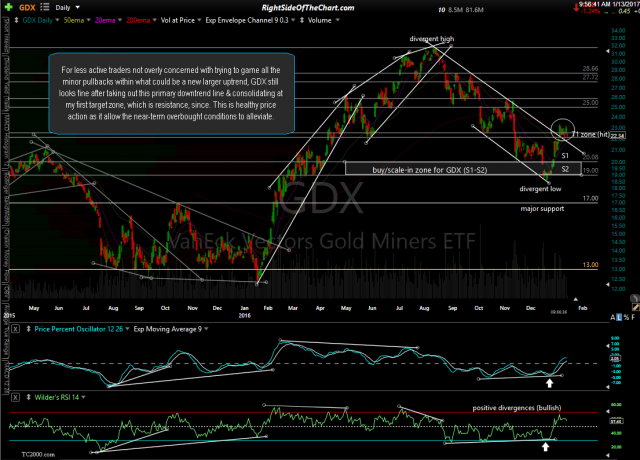Click the 25.00 price level label

[x=590, y=102]
